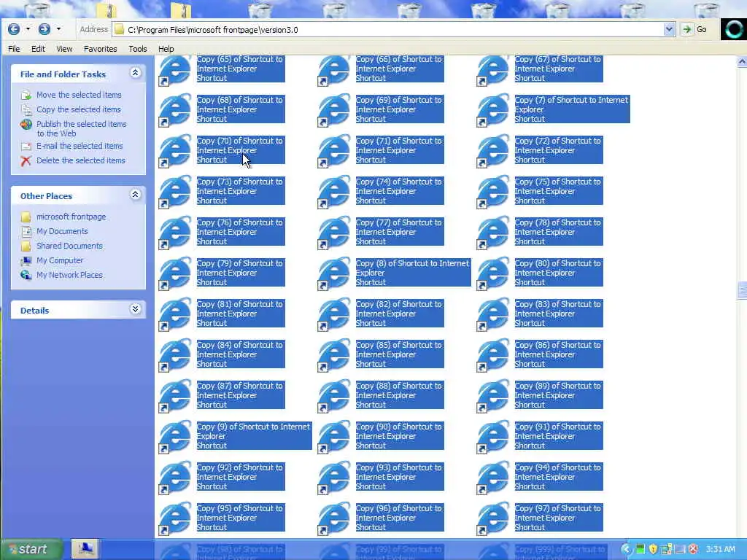Click the Copy (91) of Shortcut label
747x560 pixels.
(559, 436)
